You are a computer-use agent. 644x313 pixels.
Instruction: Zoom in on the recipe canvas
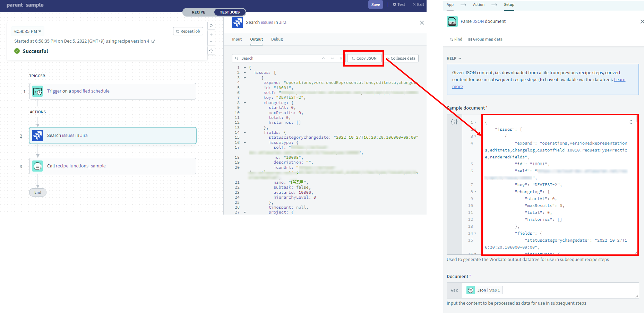pyautogui.click(x=211, y=35)
